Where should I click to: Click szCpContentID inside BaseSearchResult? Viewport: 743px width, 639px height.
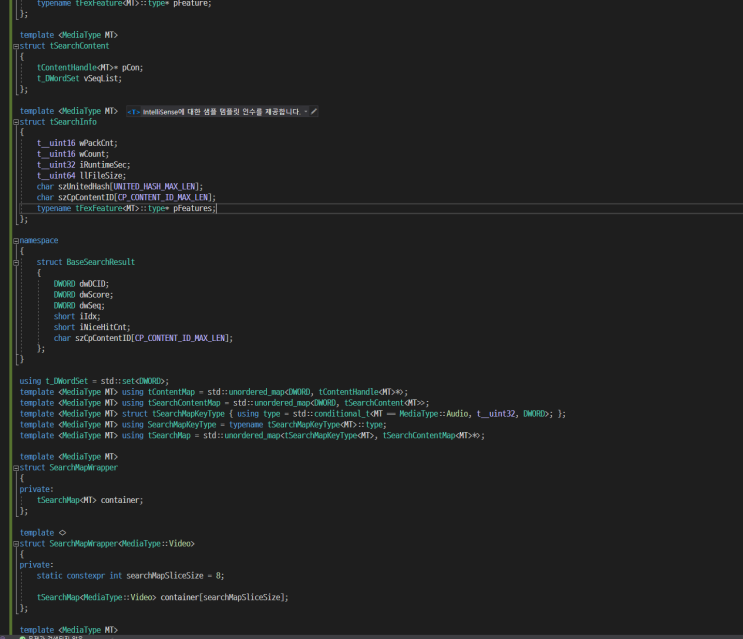[x=103, y=338]
